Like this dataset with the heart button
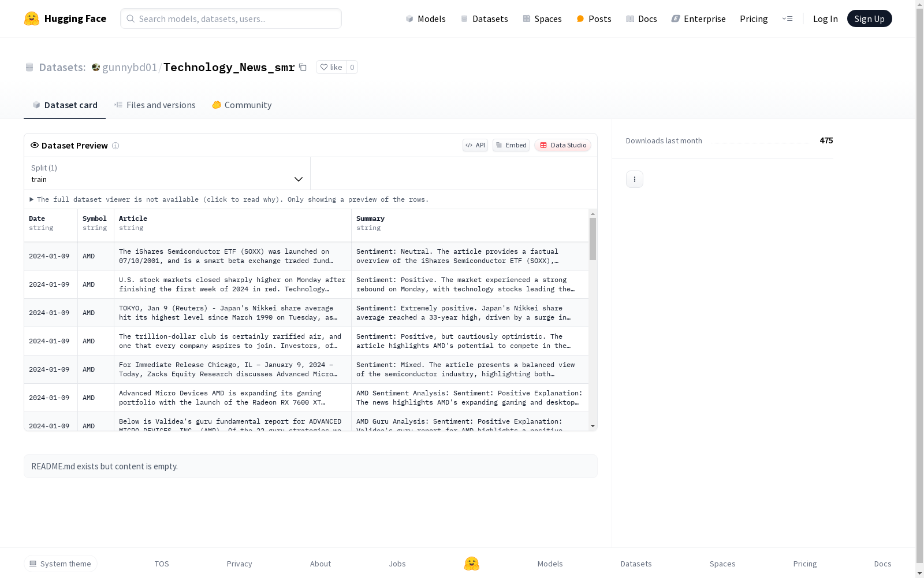 click(331, 67)
